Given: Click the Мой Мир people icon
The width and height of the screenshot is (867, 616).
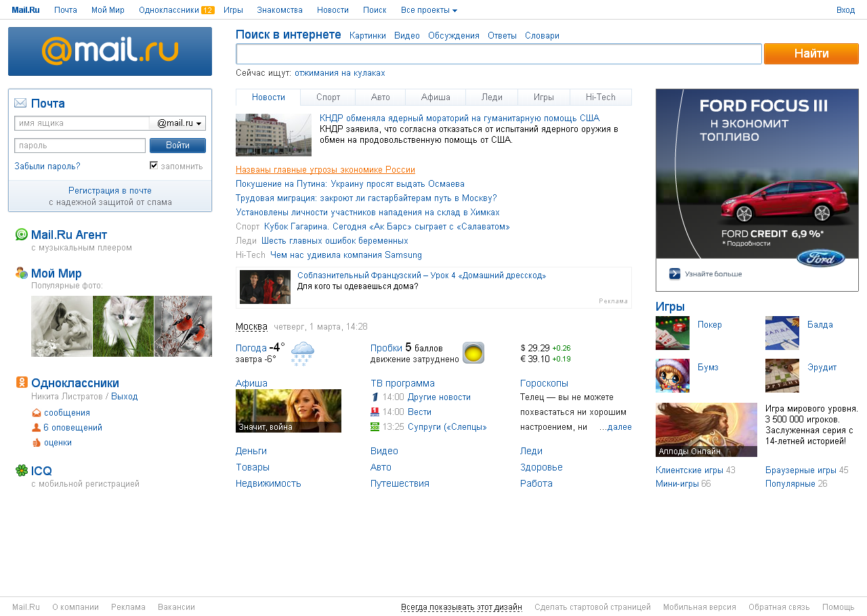Looking at the screenshot, I should [x=22, y=273].
